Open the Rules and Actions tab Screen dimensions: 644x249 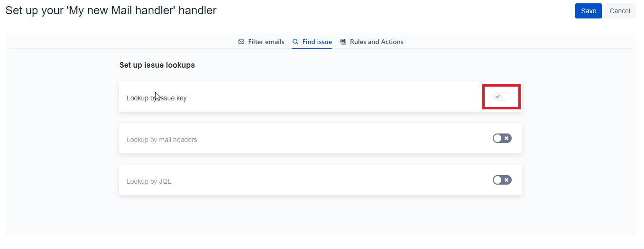(377, 42)
